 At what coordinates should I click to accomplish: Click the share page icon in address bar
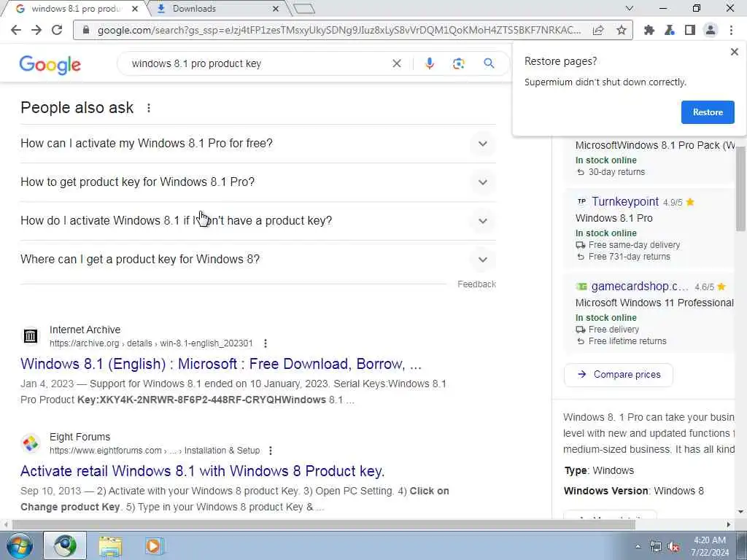(598, 30)
